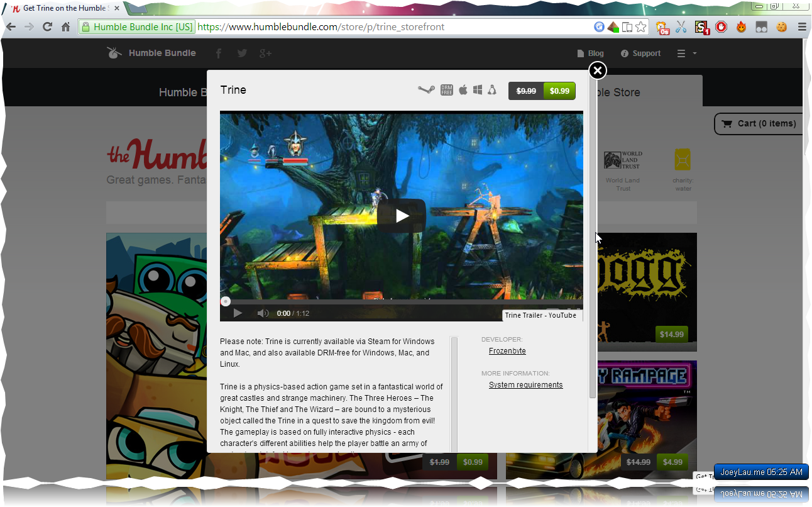The width and height of the screenshot is (812, 507).
Task: Open the AdBlock stop-hand extension icon
Action: pyautogui.click(x=721, y=27)
